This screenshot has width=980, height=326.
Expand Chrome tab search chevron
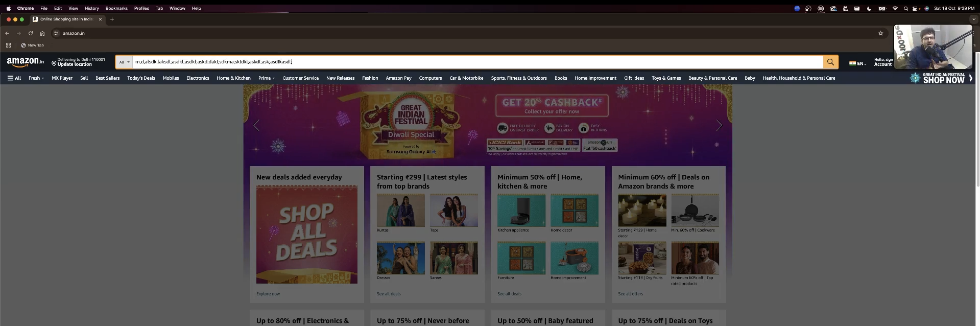973,19
